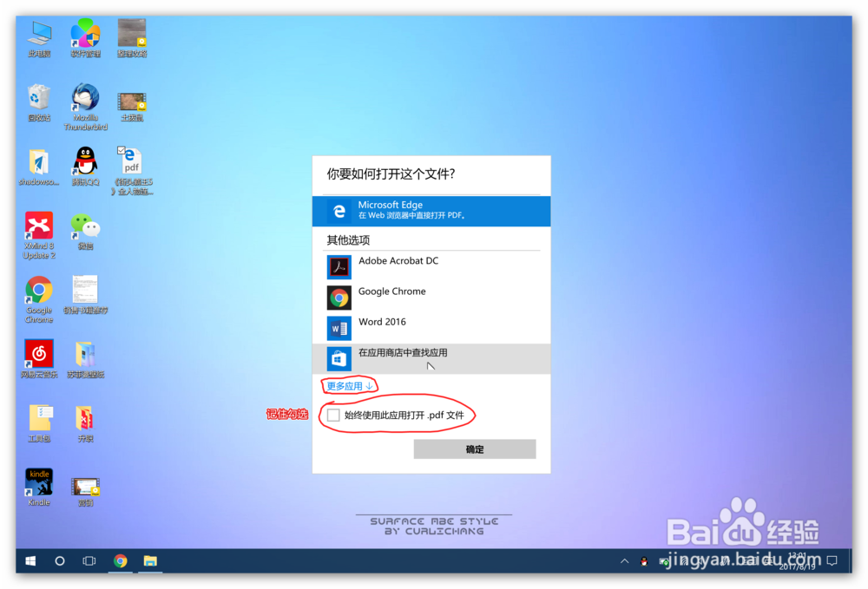Select the Google Chrome desktop shortcut
This screenshot has height=589, width=868.
click(x=39, y=300)
